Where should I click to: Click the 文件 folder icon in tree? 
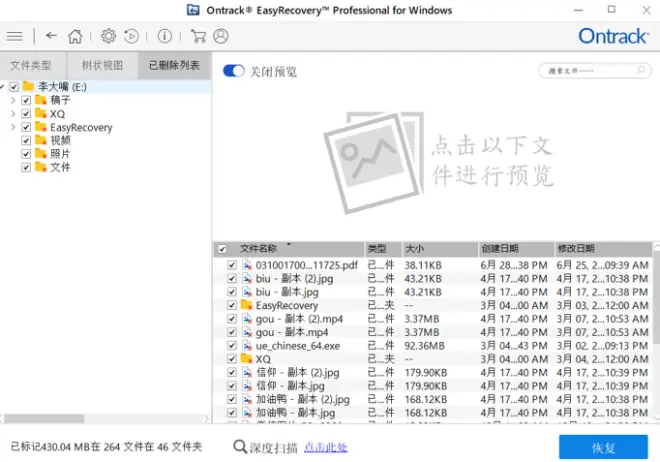tap(41, 167)
